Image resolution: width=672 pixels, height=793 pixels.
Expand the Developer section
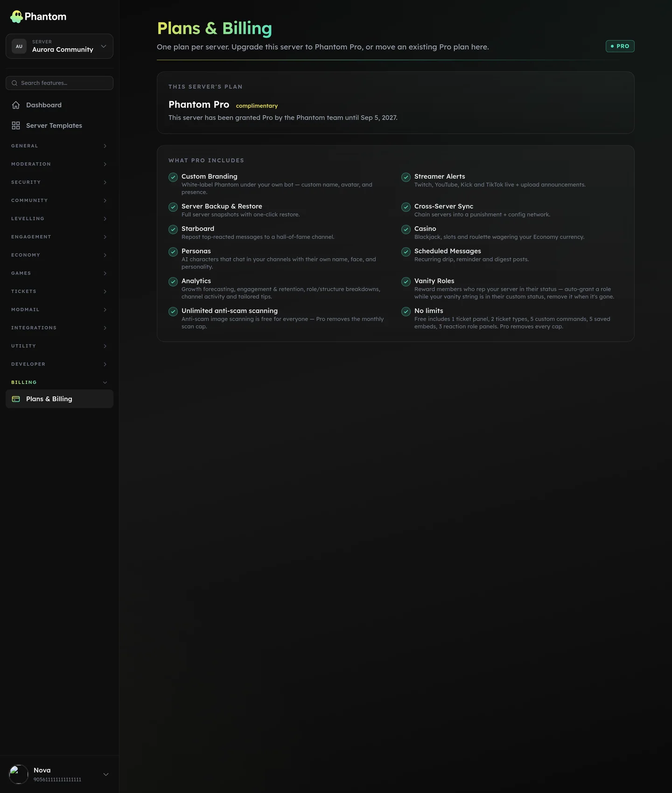59,364
